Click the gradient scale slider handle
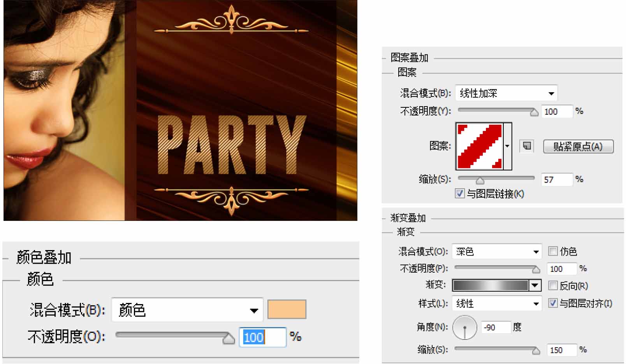The image size is (626, 364). (536, 351)
